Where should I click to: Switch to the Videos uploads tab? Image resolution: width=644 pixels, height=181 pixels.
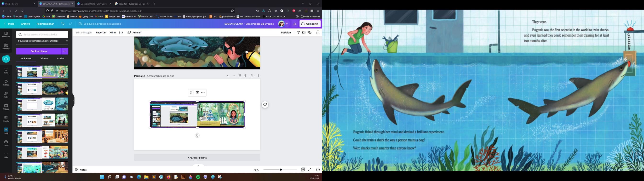coord(44,58)
